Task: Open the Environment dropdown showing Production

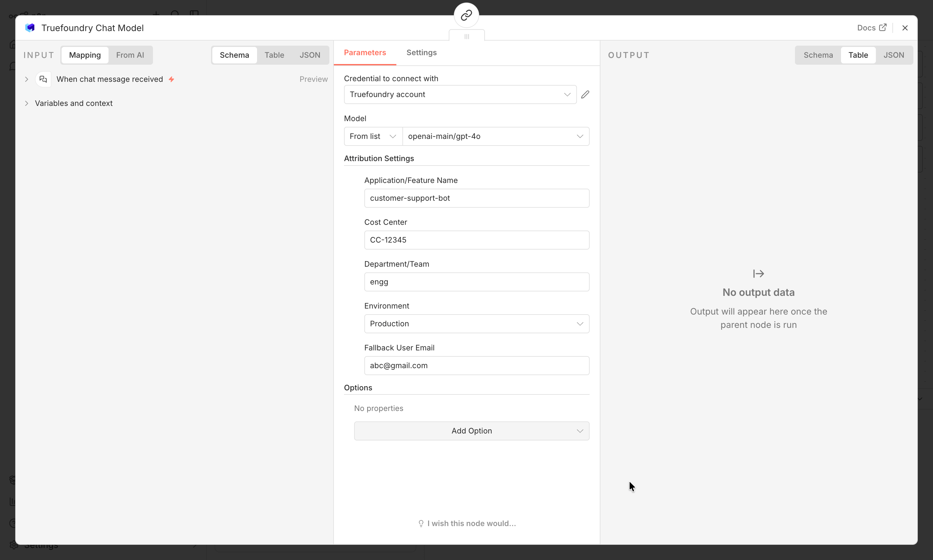Action: [476, 323]
